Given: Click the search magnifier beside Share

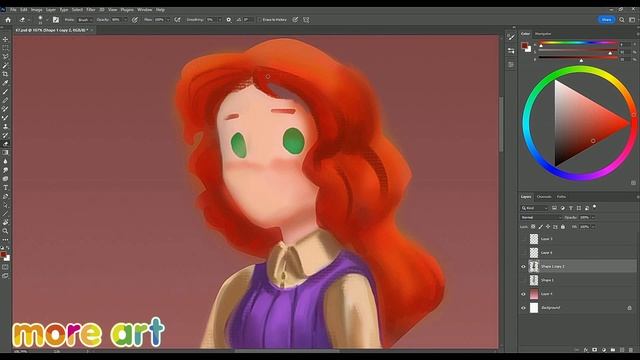Looking at the screenshot, I should 622,20.
